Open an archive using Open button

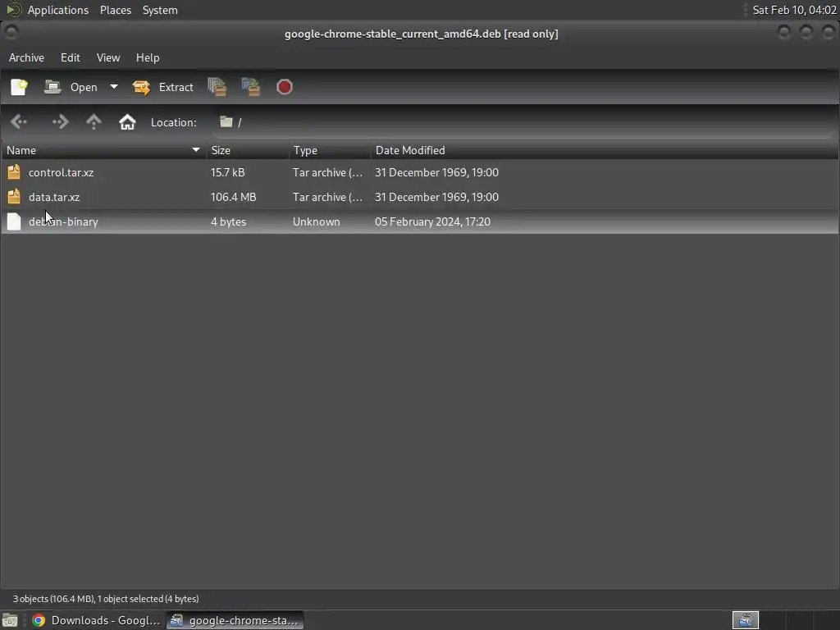pyautogui.click(x=71, y=87)
